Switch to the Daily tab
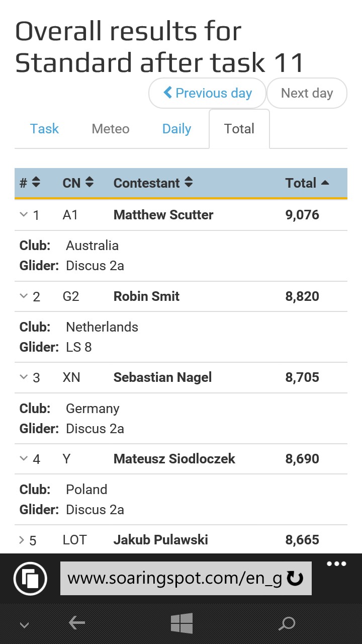Screen dimensions: 362x644 pyautogui.click(x=176, y=129)
